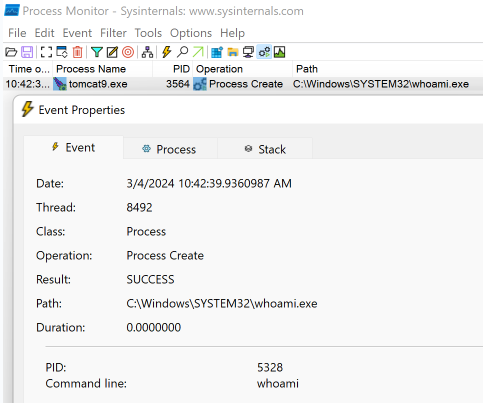Open the Filter menu
This screenshot has height=403, width=483.
pos(113,33)
